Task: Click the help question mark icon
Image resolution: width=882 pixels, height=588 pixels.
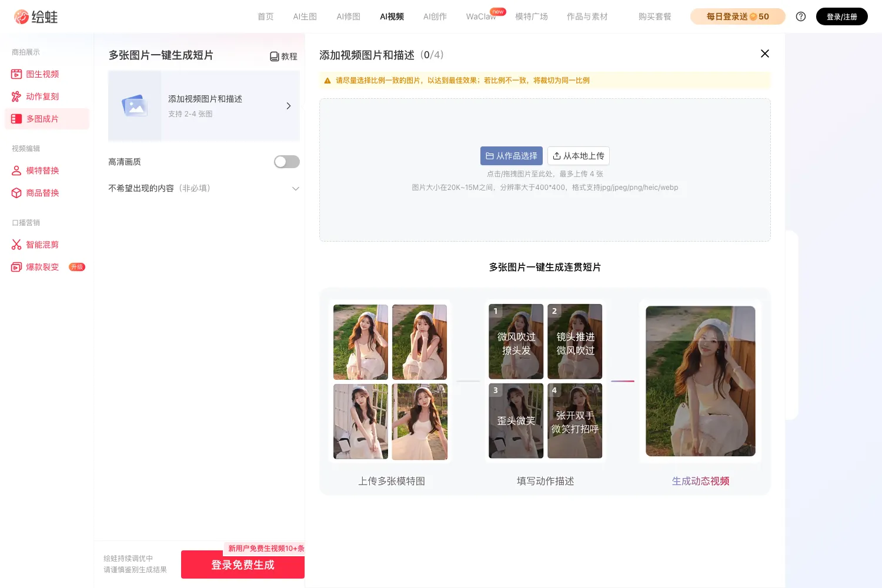Action: 801,16
